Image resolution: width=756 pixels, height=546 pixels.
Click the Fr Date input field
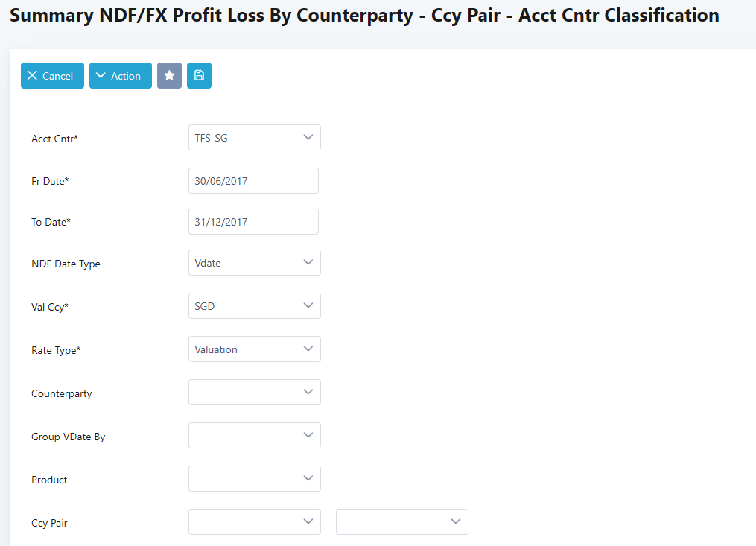(253, 181)
